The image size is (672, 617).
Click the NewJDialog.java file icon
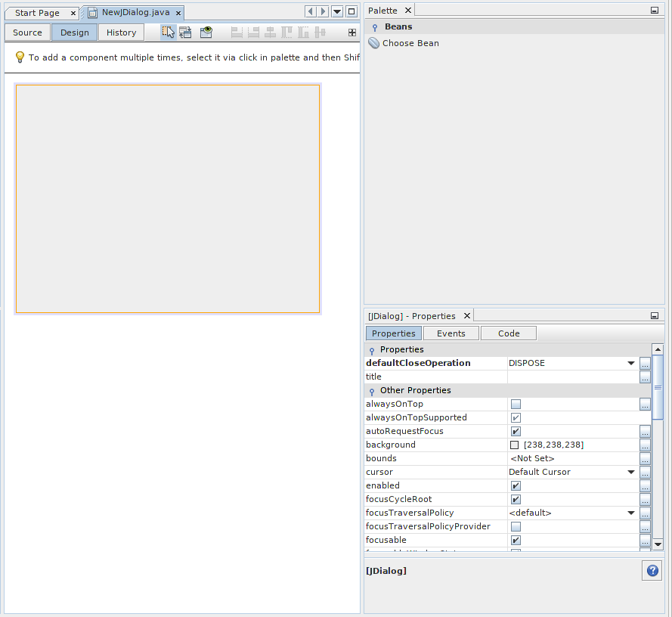point(92,13)
